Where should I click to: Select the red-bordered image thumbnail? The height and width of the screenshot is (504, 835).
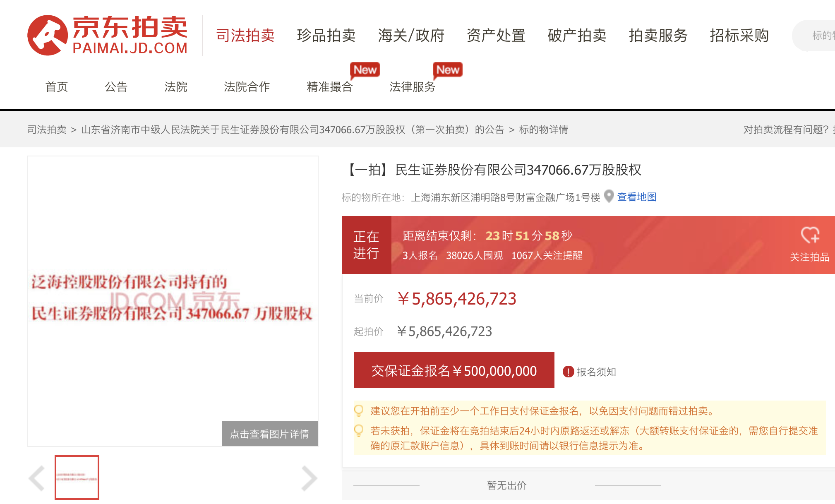pyautogui.click(x=77, y=478)
